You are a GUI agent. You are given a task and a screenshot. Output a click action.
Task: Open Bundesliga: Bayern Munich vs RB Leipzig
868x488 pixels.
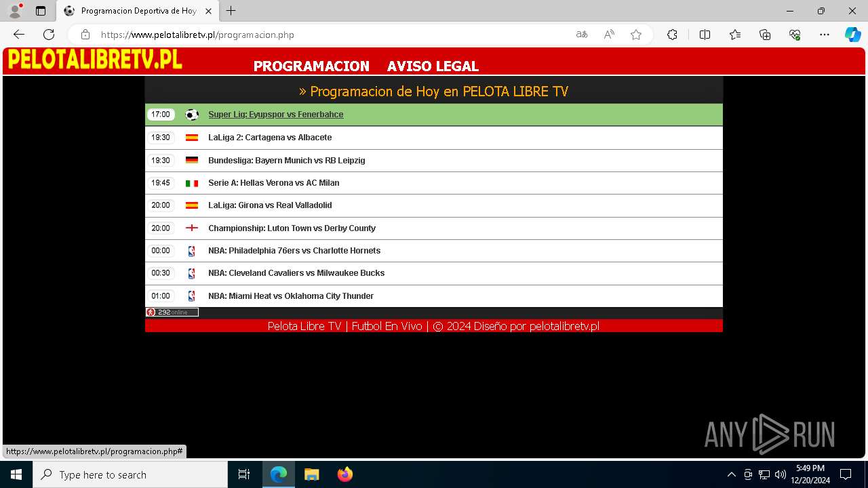tap(287, 161)
